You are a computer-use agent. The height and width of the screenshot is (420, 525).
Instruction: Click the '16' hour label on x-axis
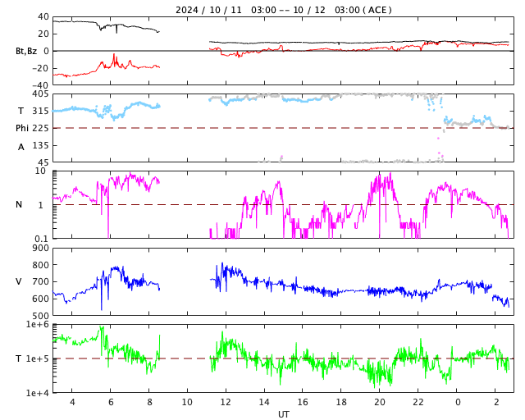pyautogui.click(x=303, y=402)
